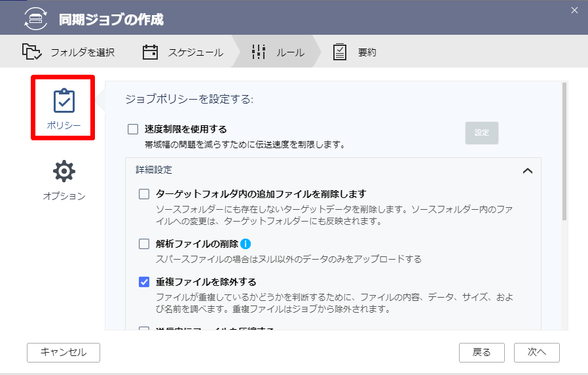This screenshot has height=375, width=588.
Task: Uncheck 重複ファイルを除外する checkbox
Action: click(144, 282)
